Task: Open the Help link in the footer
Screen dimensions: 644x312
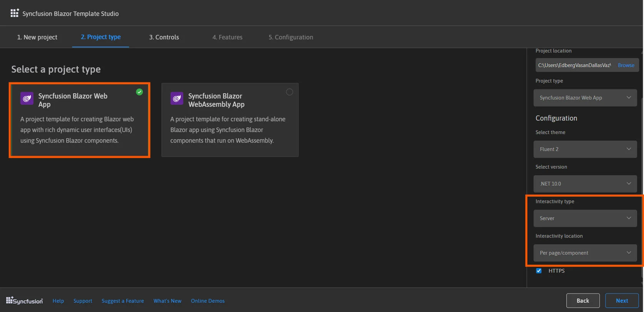Action: (x=58, y=301)
